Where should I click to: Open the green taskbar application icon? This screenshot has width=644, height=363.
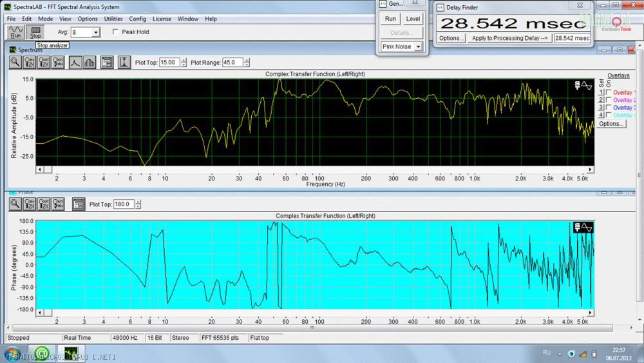click(x=41, y=353)
